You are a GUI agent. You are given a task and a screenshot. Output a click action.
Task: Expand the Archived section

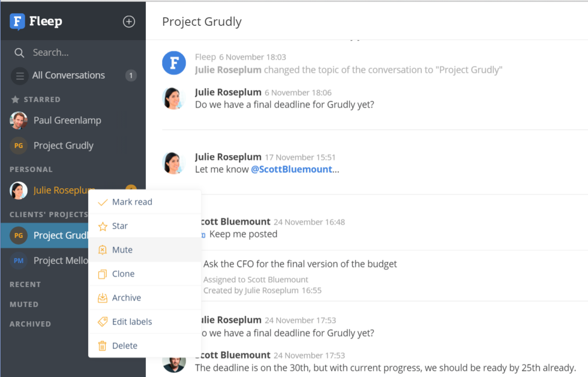click(30, 324)
